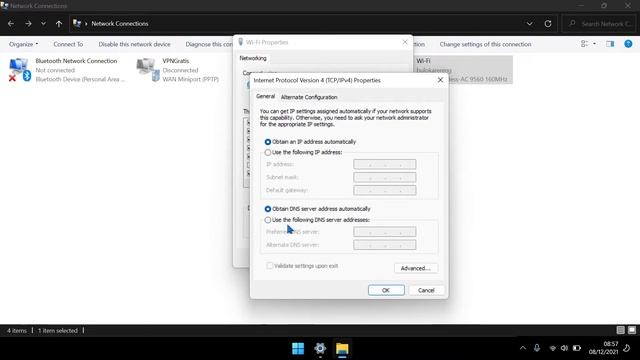
Task: Click the Preferred DNS server field
Action: [384, 232]
